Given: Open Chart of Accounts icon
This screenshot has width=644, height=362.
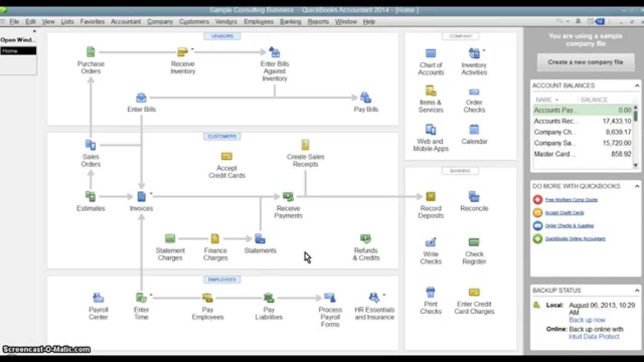Looking at the screenshot, I should pos(431,53).
